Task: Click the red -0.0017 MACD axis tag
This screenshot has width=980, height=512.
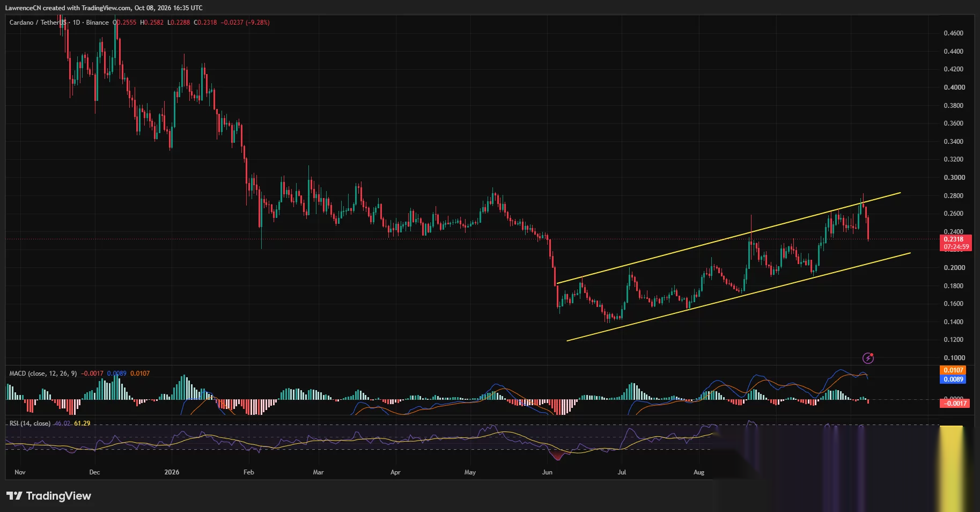Action: click(x=955, y=403)
